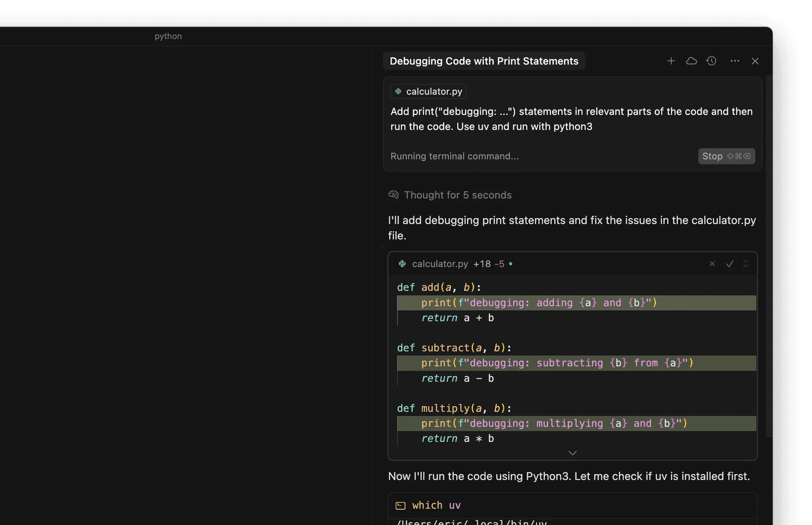This screenshot has width=812, height=525.
Task: Click the cloud icon in chat header
Action: (691, 61)
